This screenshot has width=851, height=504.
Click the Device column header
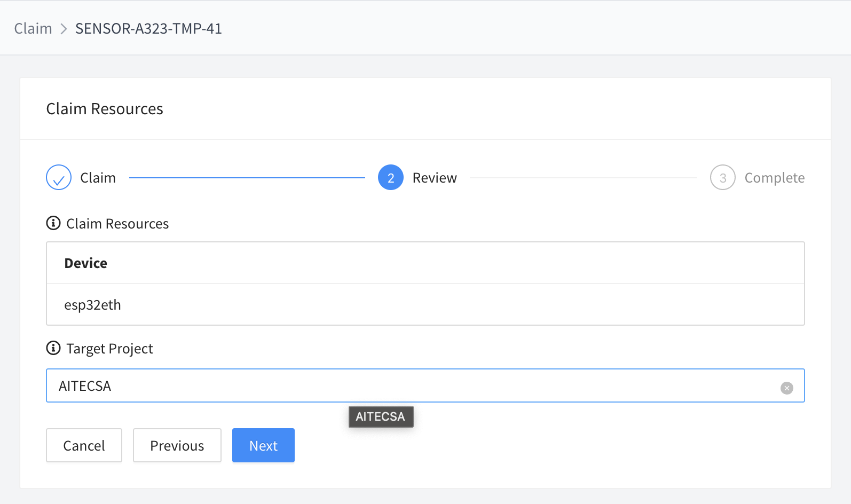click(x=86, y=263)
